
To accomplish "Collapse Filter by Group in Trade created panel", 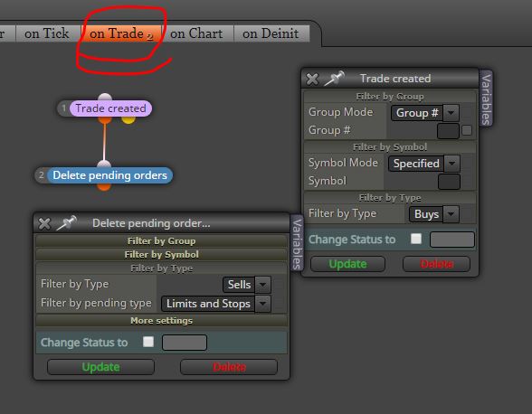I will click(x=390, y=97).
